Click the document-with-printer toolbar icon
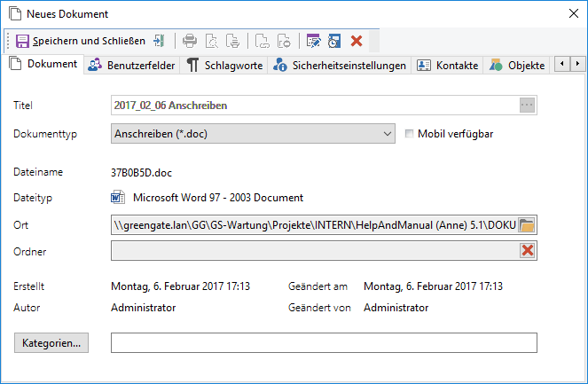Viewport: 588px width, 384px height. coord(233,41)
